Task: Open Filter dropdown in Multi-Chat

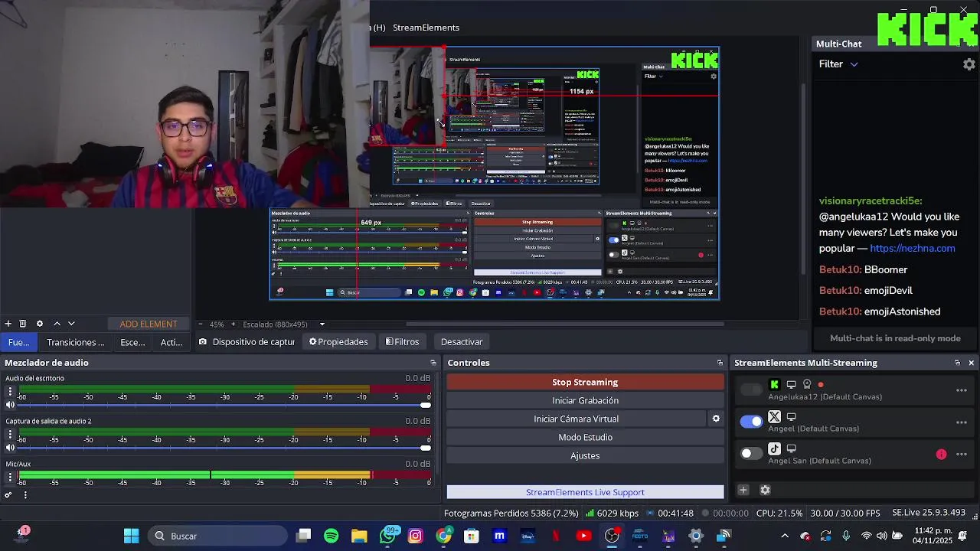Action: (x=838, y=64)
